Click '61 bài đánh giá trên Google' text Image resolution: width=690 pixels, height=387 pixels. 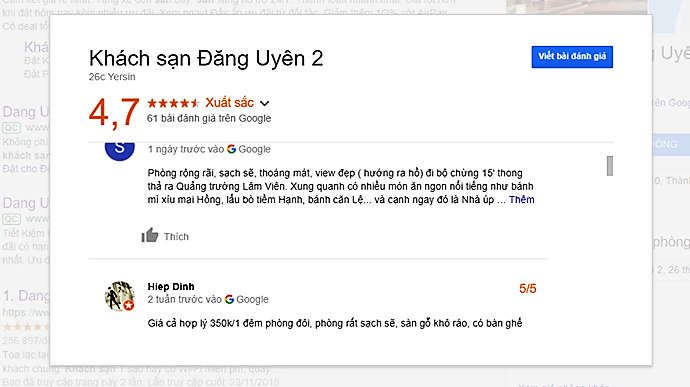[x=209, y=118]
